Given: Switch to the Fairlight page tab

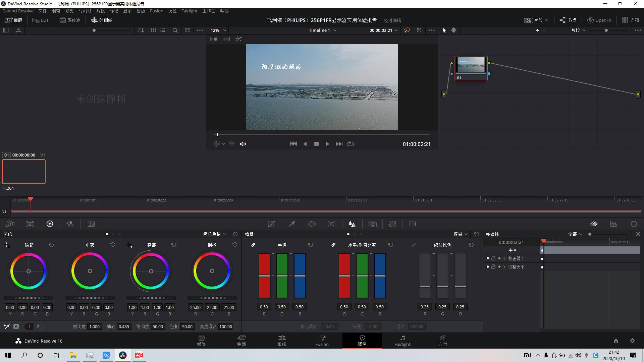Looking at the screenshot, I should point(402,340).
